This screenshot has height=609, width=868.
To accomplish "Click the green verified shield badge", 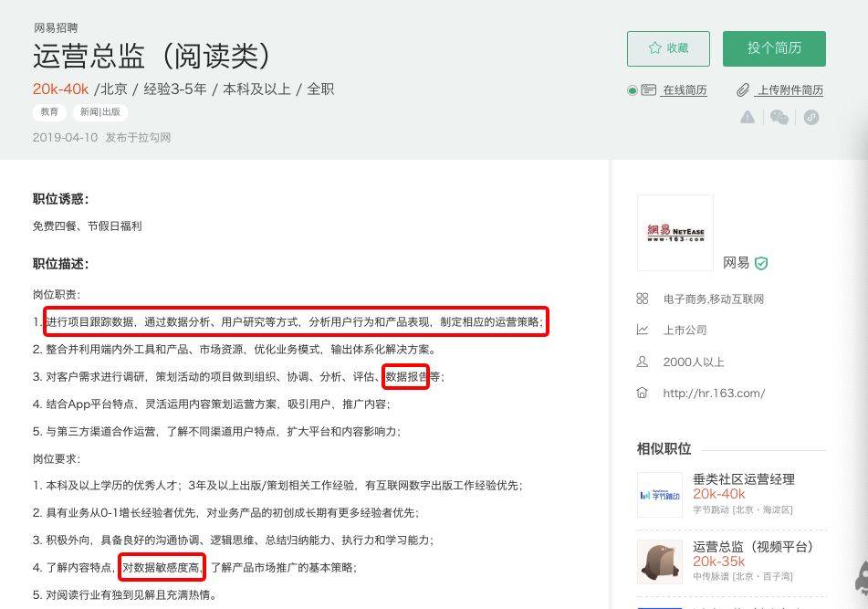I will pos(761,263).
